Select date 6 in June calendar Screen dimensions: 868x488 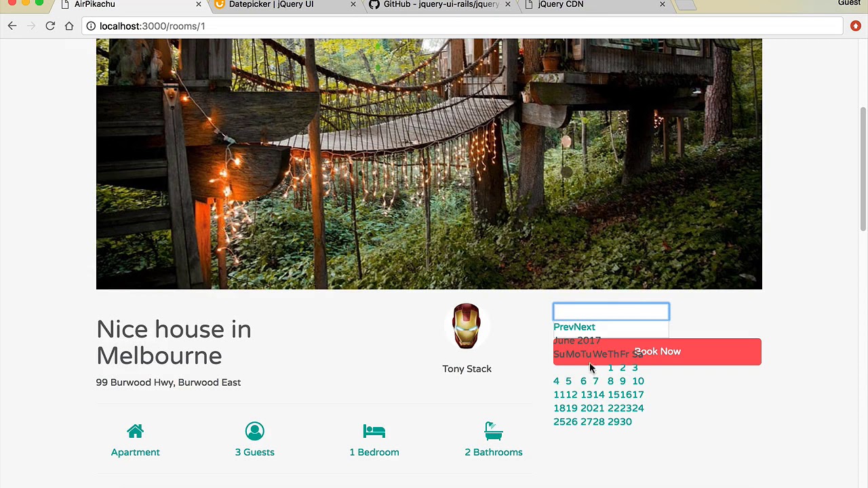[x=583, y=381]
